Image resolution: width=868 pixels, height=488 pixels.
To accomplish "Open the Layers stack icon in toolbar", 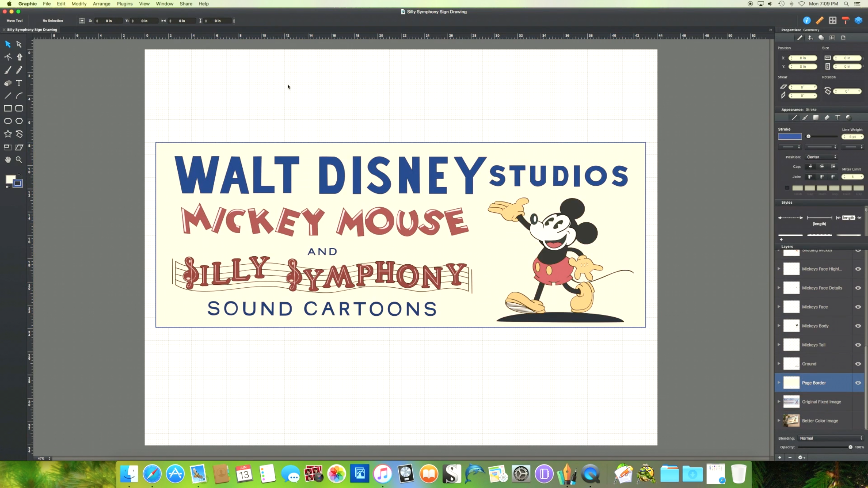I will (x=858, y=20).
